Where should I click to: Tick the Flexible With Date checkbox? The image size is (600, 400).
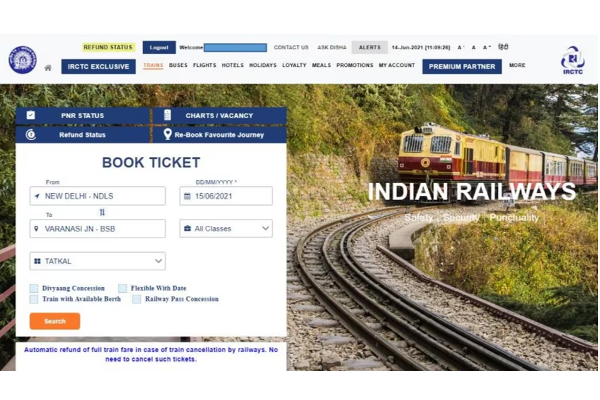(122, 288)
